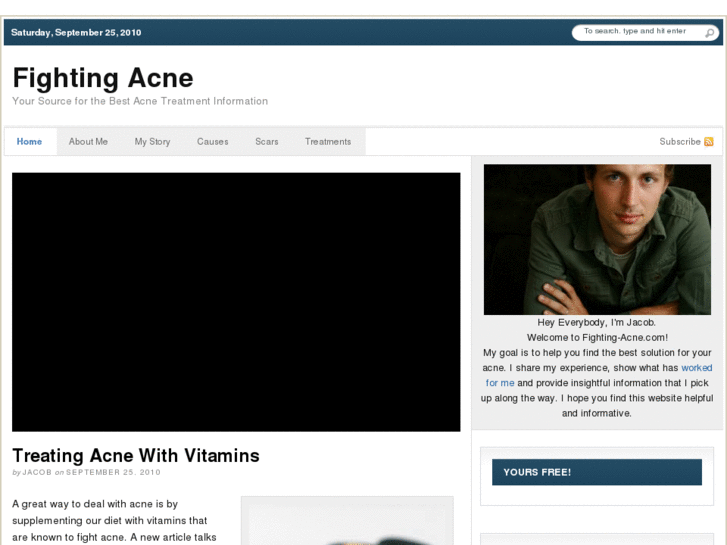727x545 pixels.
Task: Click the tagline about Acne Treatment Information
Action: pos(140,101)
